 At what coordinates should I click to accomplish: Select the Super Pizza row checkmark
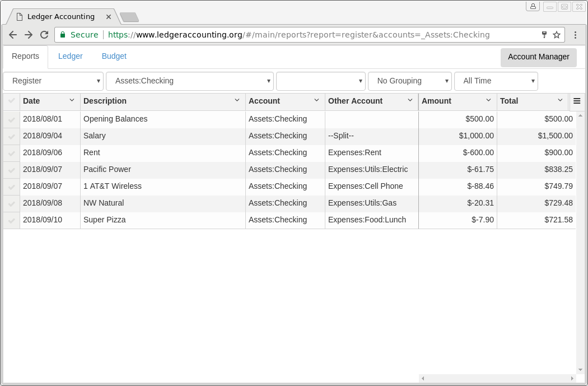click(11, 220)
